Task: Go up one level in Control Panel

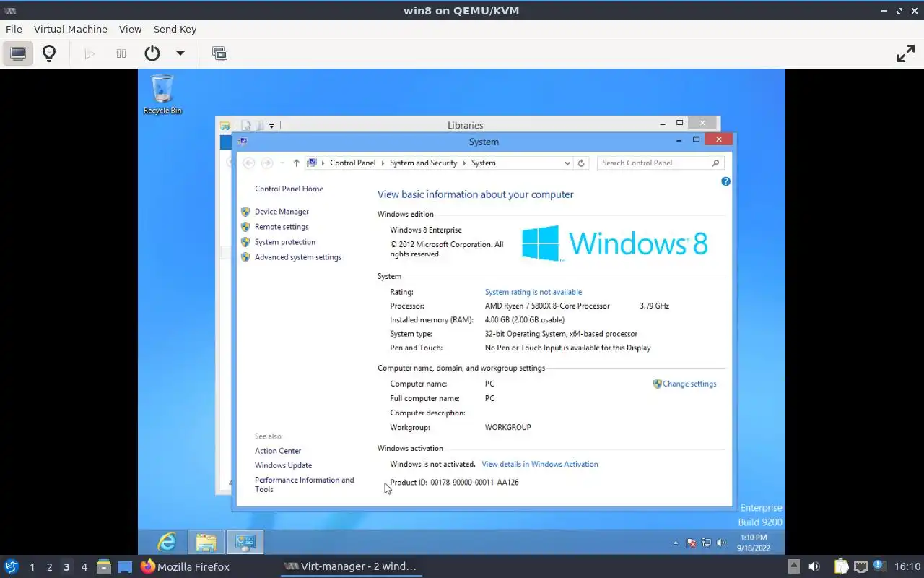Action: tap(296, 163)
